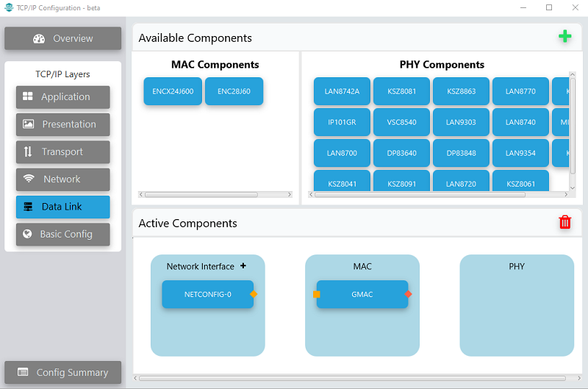Select the KSZ8041 PHY component
The width and height of the screenshot is (588, 389).
342,181
